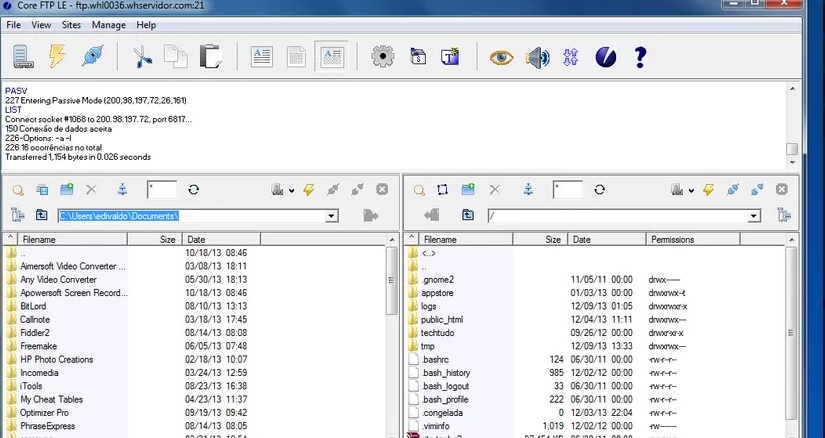This screenshot has width=825, height=438.
Task: Sort remote files by Filename column header
Action: (466, 240)
